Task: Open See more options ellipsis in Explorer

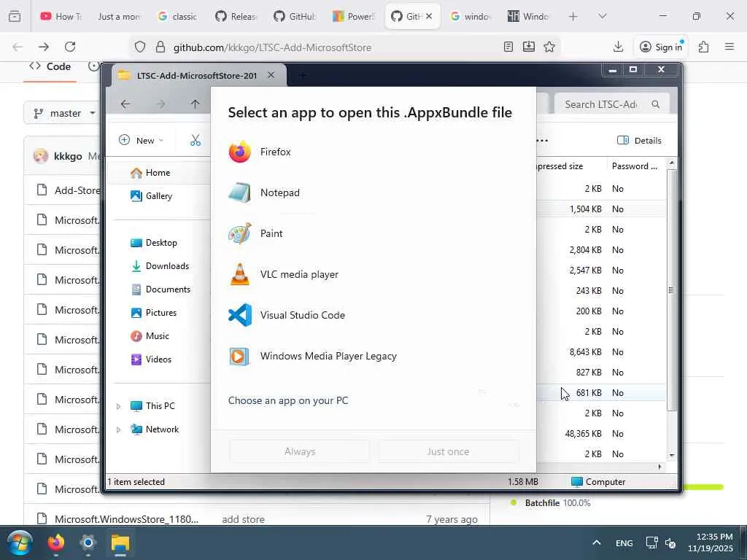Action: click(x=542, y=141)
